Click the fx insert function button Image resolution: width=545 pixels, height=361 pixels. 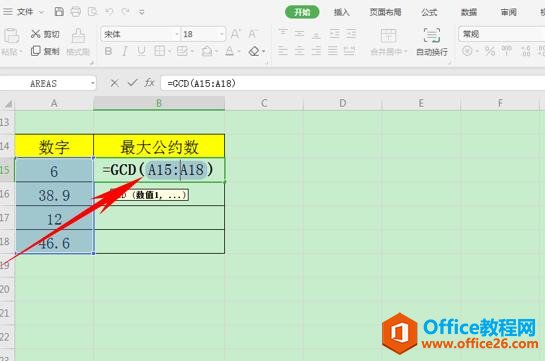(149, 83)
